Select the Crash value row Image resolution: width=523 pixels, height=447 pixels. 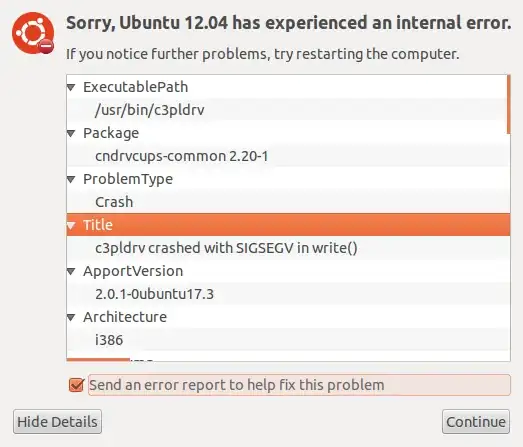pos(288,202)
